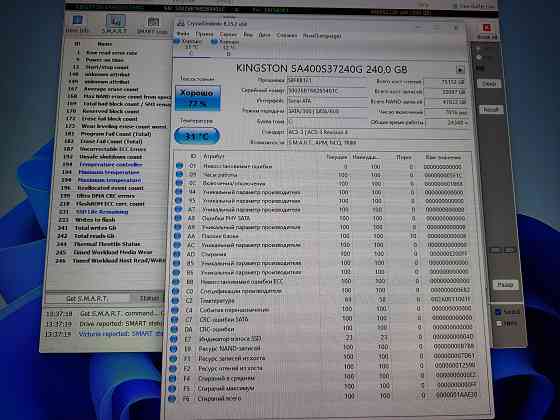Select 'Неисправимые ошибки ECC' attribute row
The width and height of the screenshot is (560, 420).
tap(320, 281)
